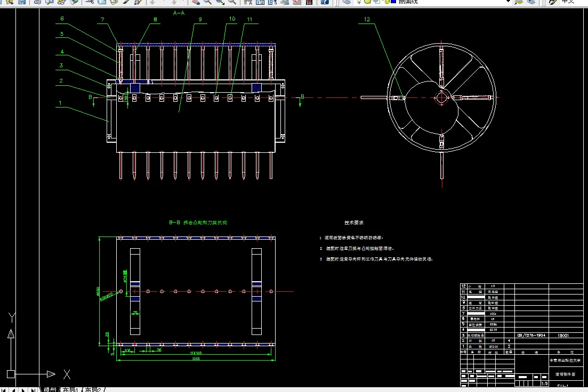Click part callout number 9
The width and height of the screenshot is (588, 392).
pos(200,19)
